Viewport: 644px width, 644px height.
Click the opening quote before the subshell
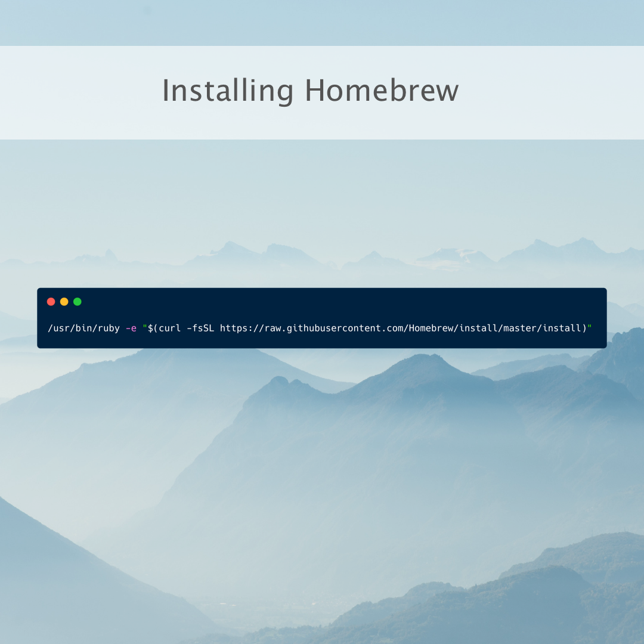coord(144,328)
